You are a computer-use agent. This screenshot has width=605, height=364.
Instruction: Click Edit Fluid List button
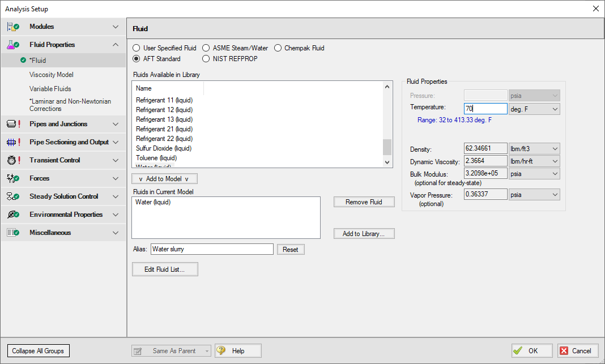[x=165, y=269]
